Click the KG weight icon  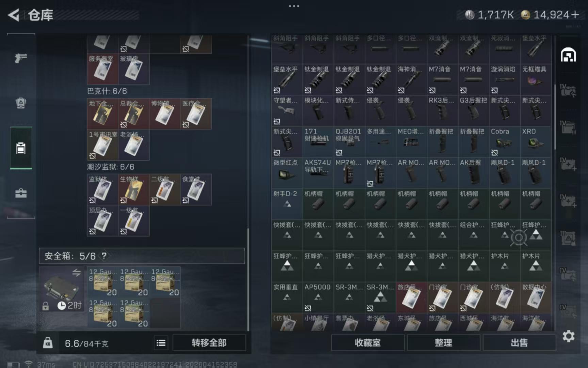pyautogui.click(x=48, y=343)
